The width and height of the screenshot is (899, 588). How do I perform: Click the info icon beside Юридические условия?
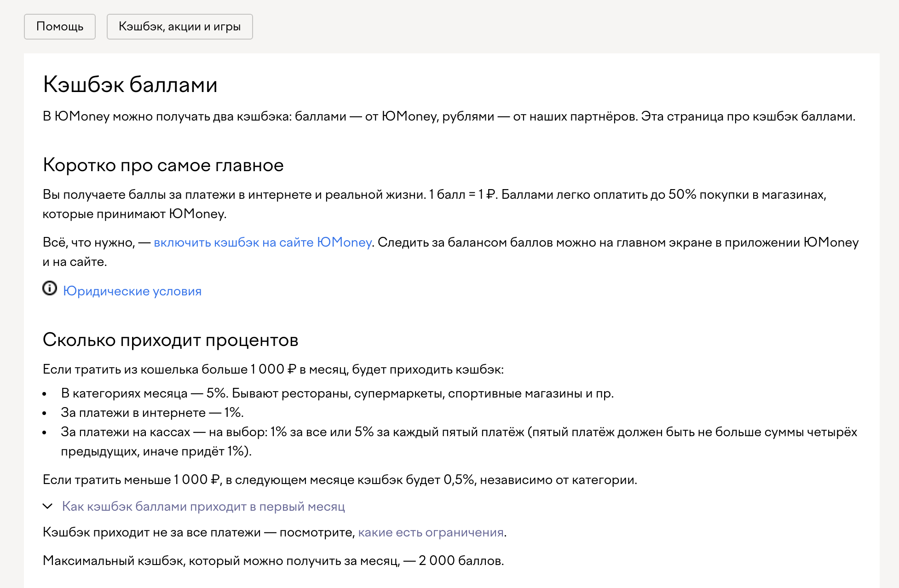(x=50, y=288)
